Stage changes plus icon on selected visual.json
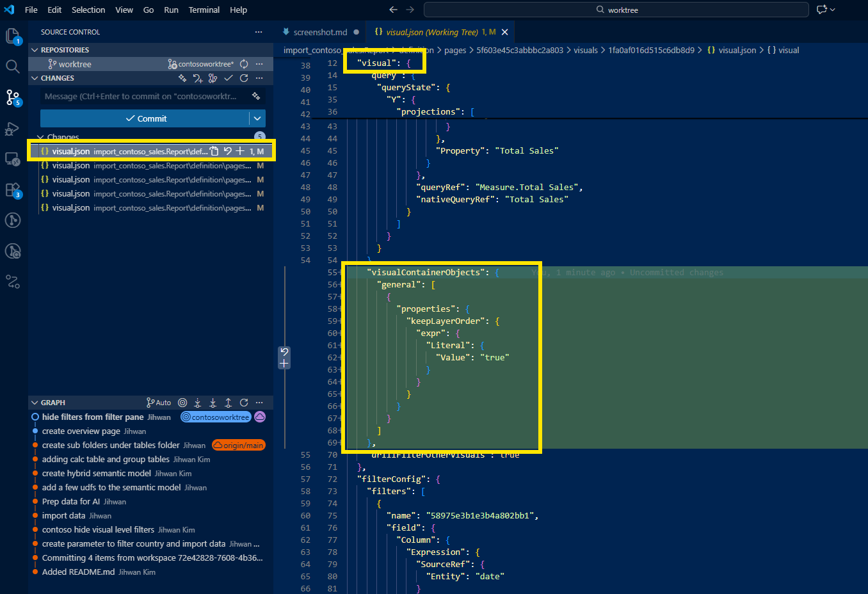The width and height of the screenshot is (868, 594). click(240, 151)
